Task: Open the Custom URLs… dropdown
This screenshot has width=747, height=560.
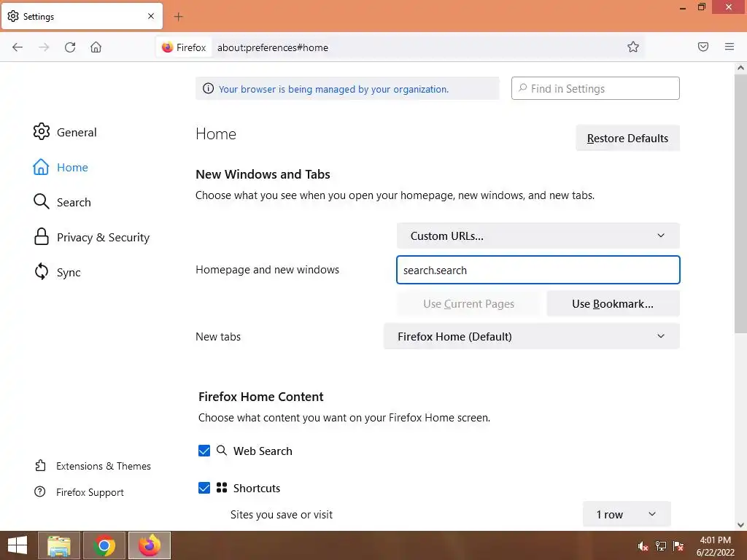Action: tap(538, 236)
